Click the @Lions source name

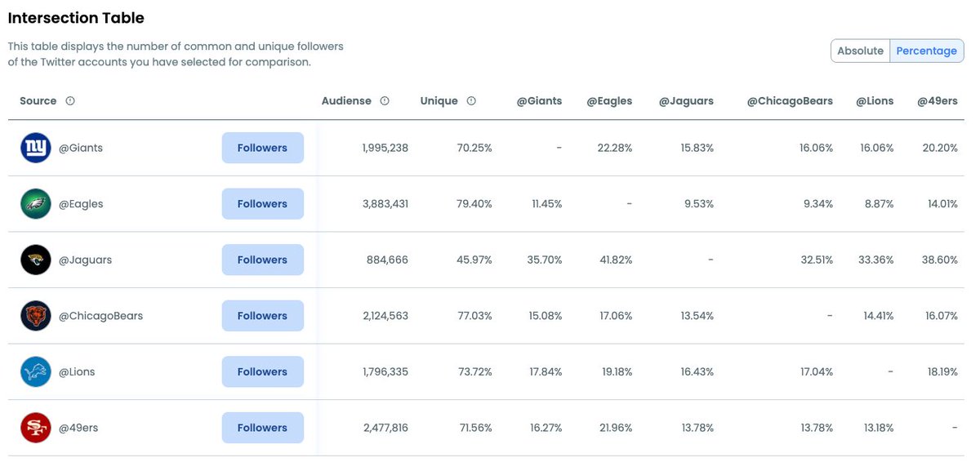pyautogui.click(x=77, y=371)
